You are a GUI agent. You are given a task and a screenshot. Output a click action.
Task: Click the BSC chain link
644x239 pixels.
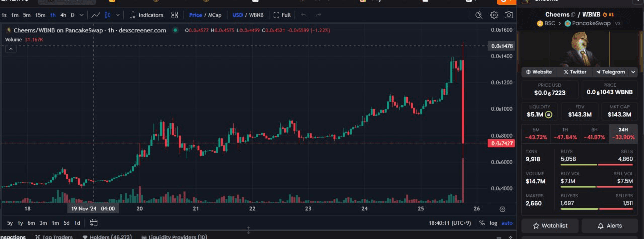coord(546,23)
